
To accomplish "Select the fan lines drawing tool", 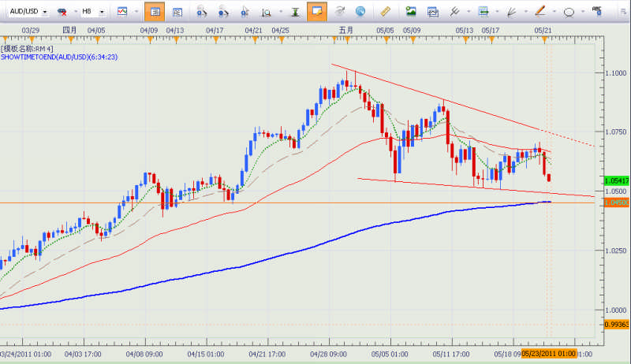I will click(x=511, y=12).
